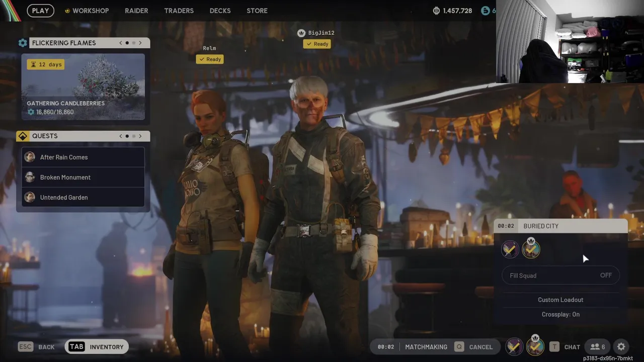Click the 00:02 timer in the Buried City panel
This screenshot has height=362, width=644.
click(x=506, y=226)
